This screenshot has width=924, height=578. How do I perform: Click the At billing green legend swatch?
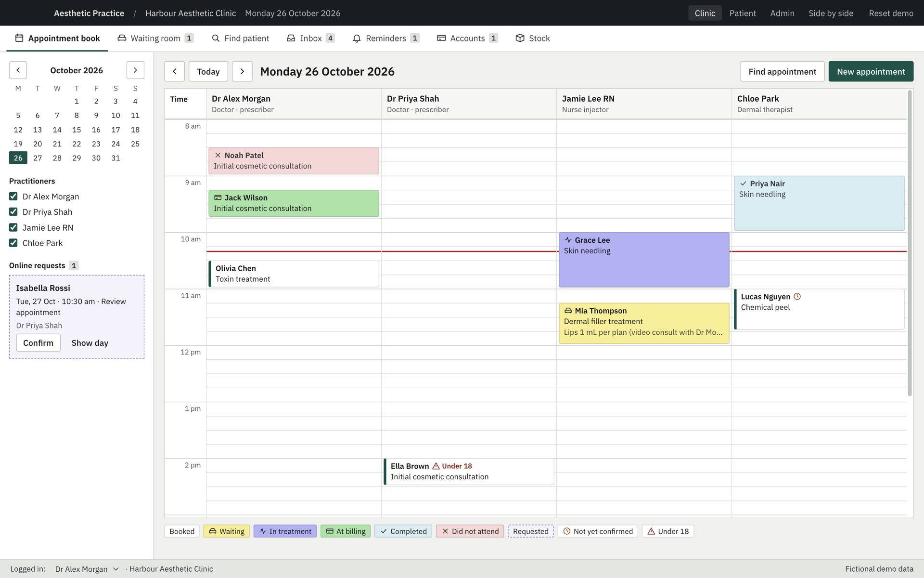click(x=346, y=531)
